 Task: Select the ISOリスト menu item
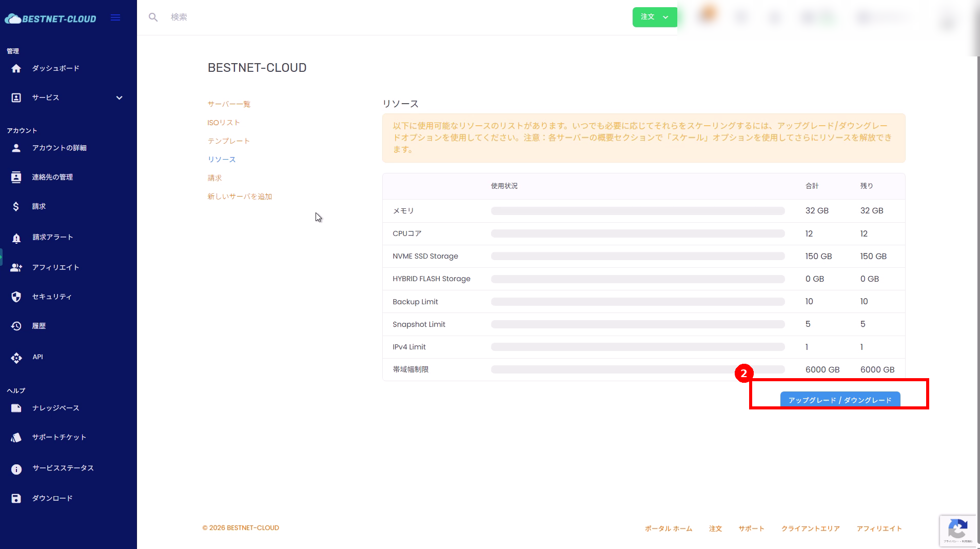click(224, 123)
